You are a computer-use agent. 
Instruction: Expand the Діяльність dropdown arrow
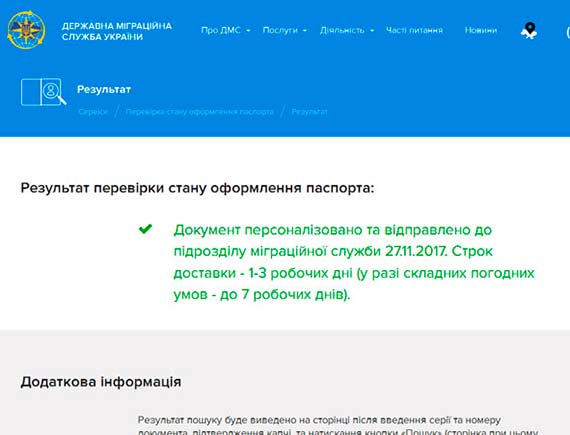(x=372, y=31)
